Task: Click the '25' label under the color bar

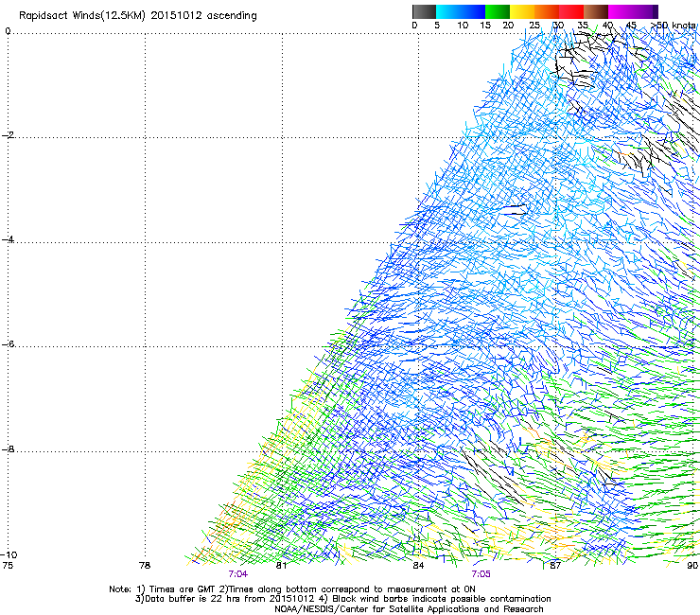Action: pos(534,26)
